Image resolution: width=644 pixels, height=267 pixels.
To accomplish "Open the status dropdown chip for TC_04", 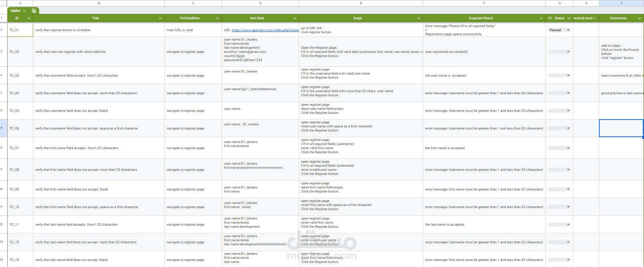I will pos(559,93).
